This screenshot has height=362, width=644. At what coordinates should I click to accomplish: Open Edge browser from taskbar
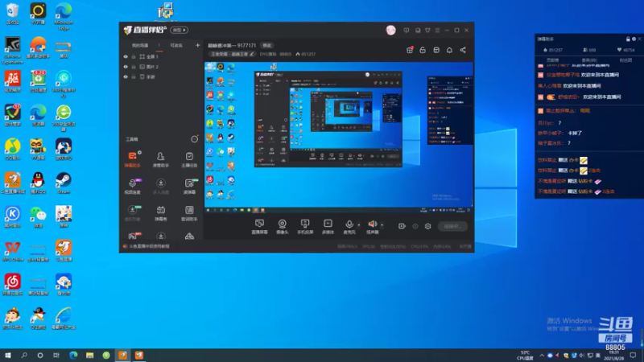click(73, 356)
